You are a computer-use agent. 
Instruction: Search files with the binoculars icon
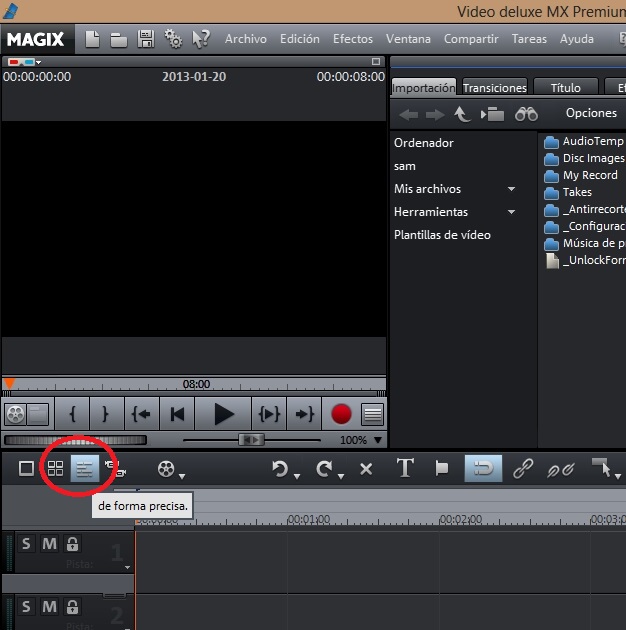526,115
